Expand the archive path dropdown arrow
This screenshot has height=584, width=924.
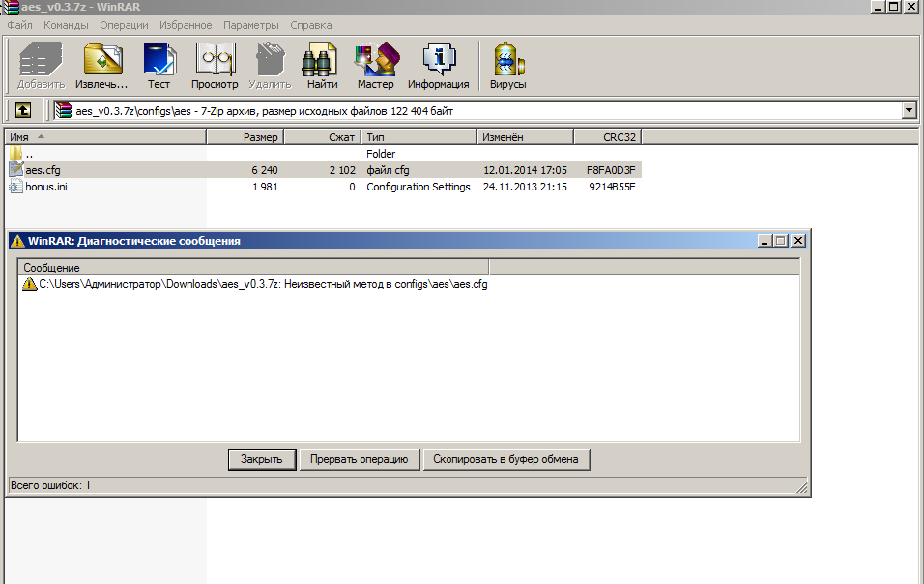(x=909, y=110)
